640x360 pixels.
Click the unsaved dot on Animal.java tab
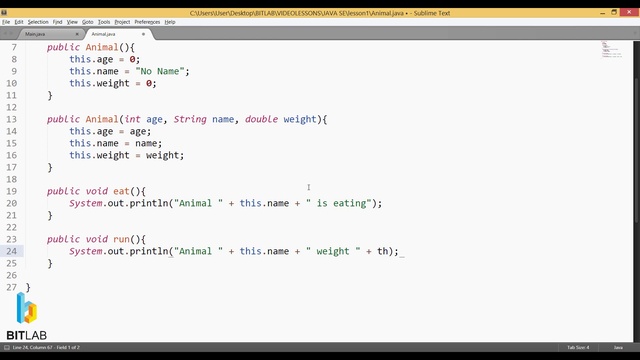click(143, 34)
